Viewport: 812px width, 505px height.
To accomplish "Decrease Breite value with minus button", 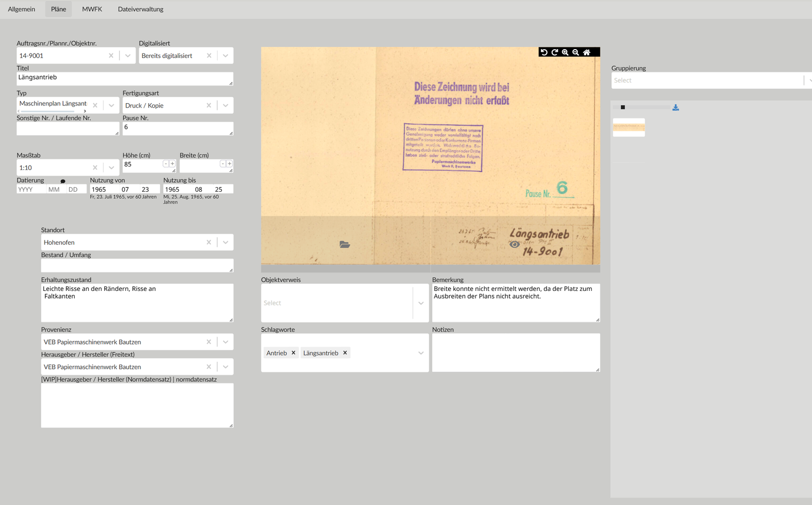I will click(223, 164).
